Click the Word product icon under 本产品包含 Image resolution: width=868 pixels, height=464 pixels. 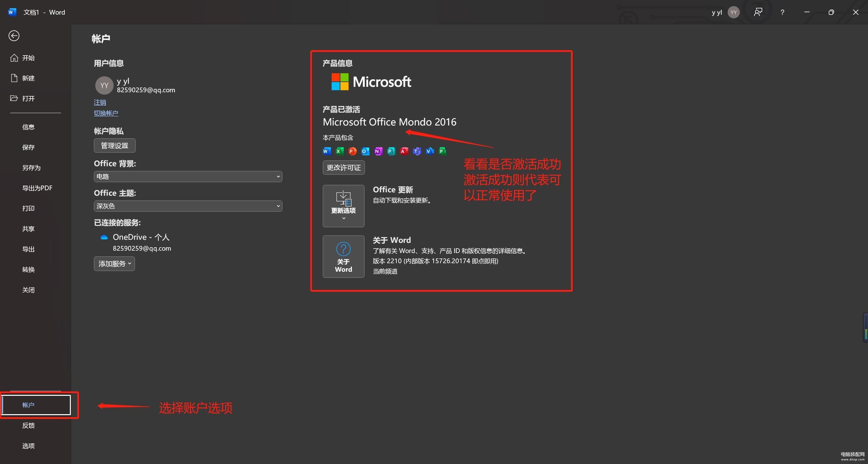tap(327, 151)
